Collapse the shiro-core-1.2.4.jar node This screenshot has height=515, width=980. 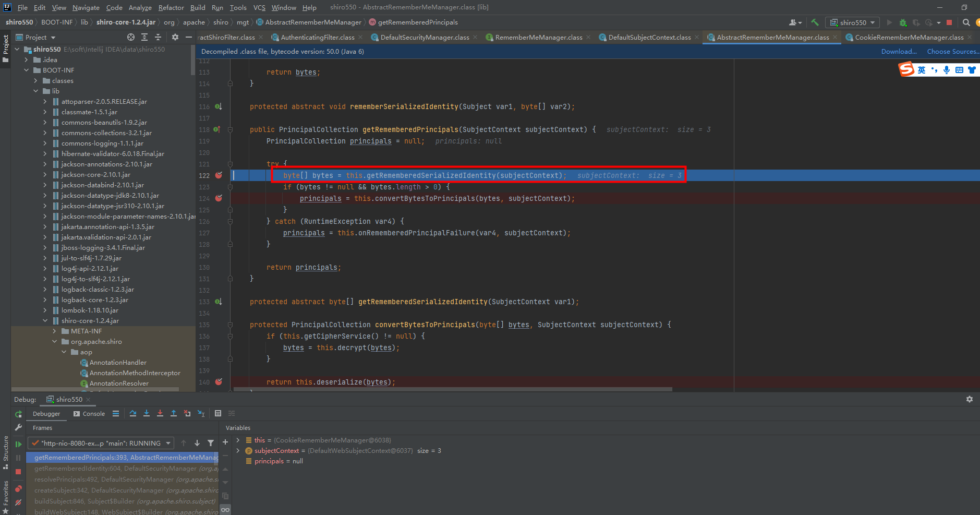pyautogui.click(x=45, y=321)
